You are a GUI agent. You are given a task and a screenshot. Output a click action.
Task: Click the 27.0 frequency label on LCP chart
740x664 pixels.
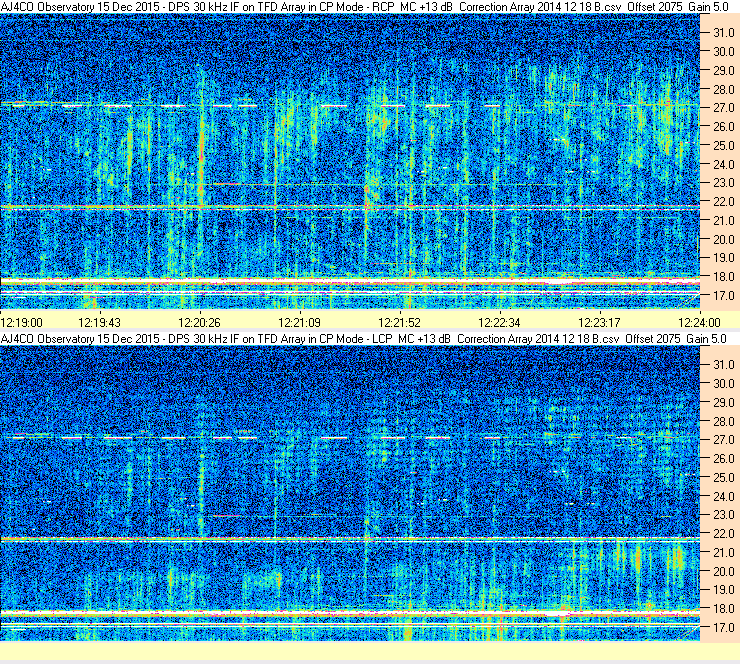723,440
